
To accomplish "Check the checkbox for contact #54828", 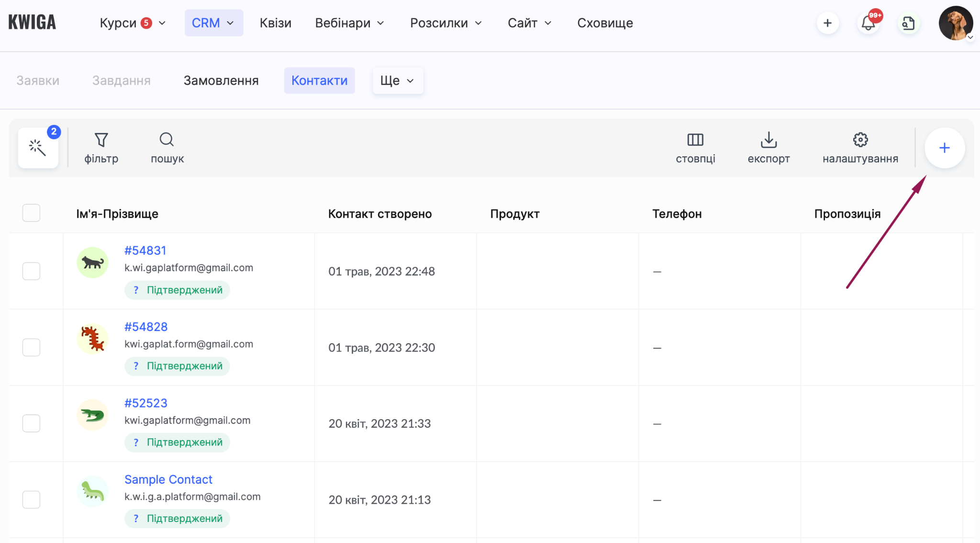I will [x=31, y=347].
